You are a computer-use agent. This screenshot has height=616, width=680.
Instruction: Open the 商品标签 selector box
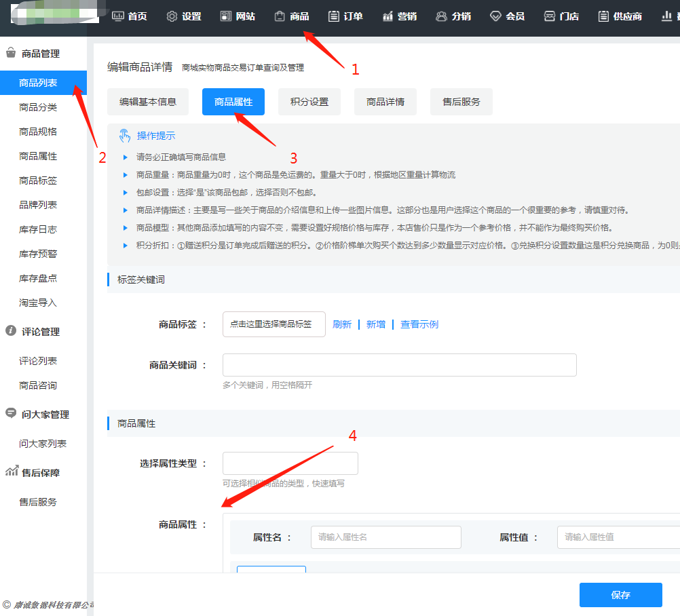tap(273, 324)
